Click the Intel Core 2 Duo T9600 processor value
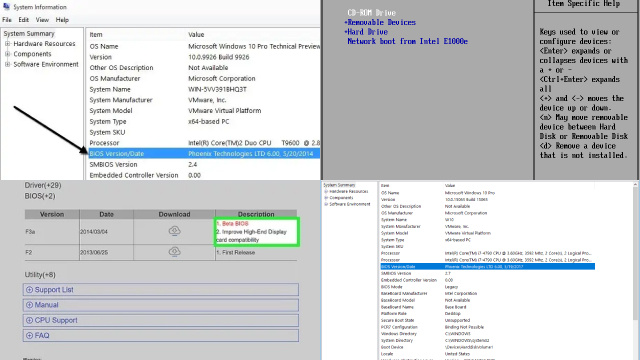This screenshot has height=360, width=640. (x=254, y=143)
